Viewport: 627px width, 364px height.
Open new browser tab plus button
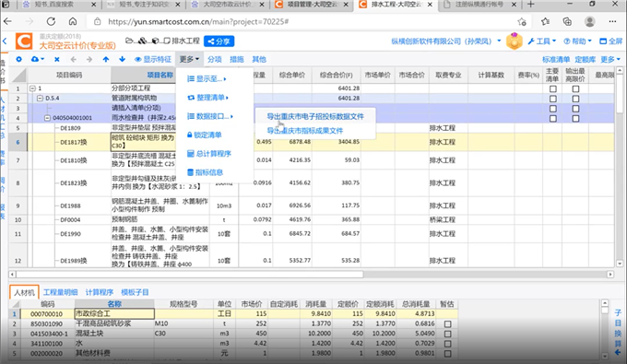pyautogui.click(x=530, y=5)
